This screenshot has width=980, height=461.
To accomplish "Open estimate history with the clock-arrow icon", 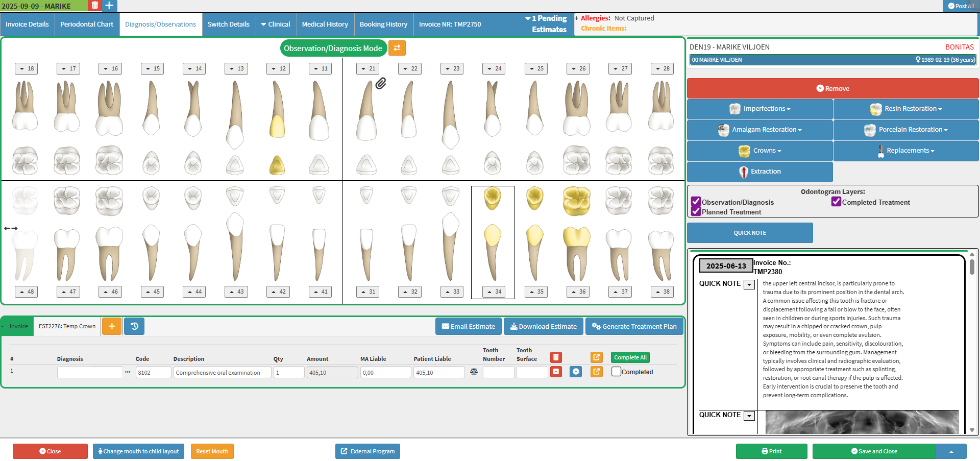I will [134, 326].
